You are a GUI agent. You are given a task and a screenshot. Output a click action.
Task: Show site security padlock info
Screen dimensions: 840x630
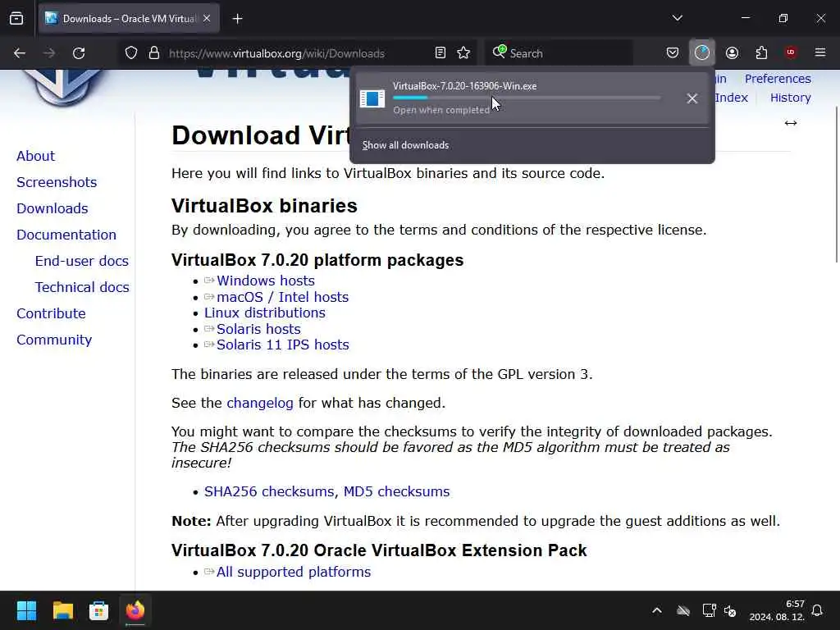click(x=154, y=53)
